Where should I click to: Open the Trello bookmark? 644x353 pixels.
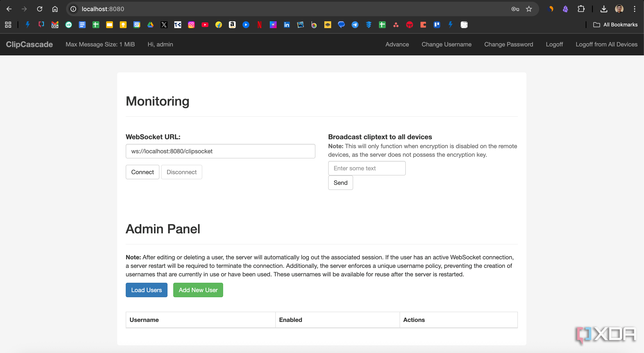pos(437,25)
